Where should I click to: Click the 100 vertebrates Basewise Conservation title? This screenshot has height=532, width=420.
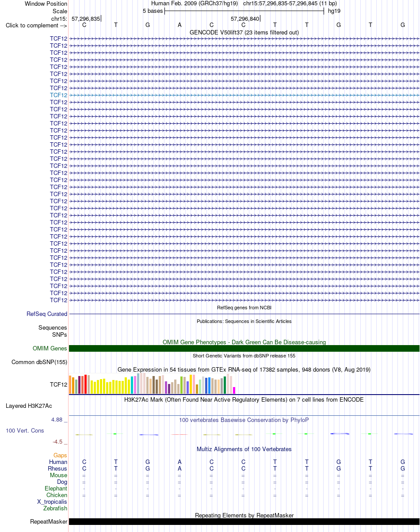click(x=244, y=420)
